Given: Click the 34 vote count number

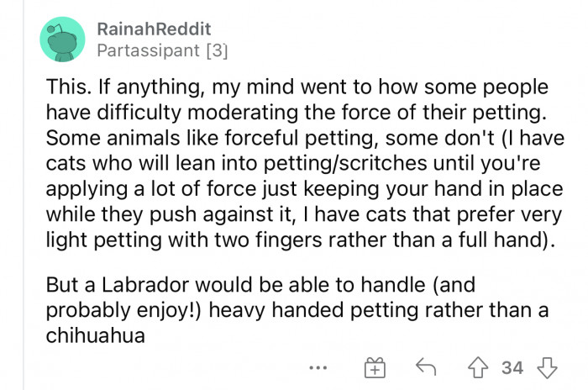Looking at the screenshot, I should (512, 368).
